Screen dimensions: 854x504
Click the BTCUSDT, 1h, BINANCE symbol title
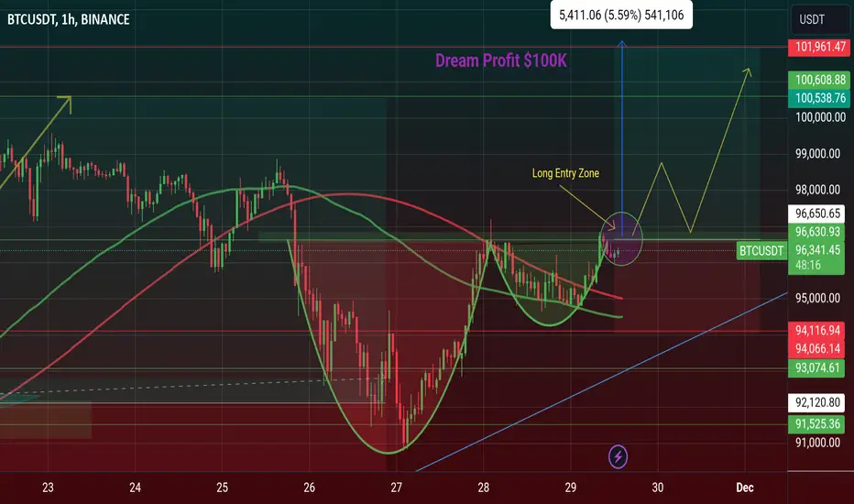pos(68,19)
